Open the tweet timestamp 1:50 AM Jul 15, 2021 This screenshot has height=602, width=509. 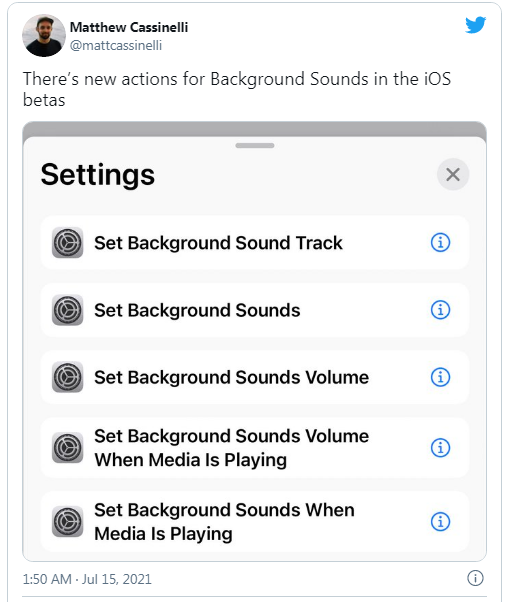(x=87, y=579)
